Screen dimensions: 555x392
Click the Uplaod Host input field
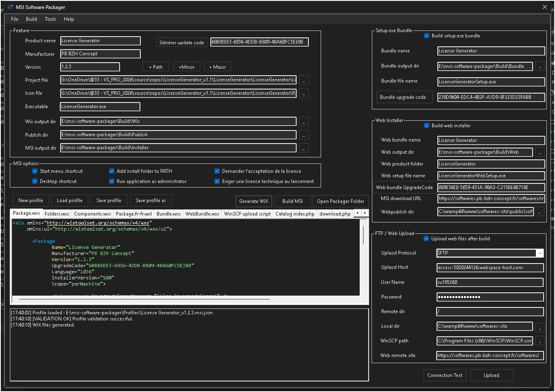[490, 268]
